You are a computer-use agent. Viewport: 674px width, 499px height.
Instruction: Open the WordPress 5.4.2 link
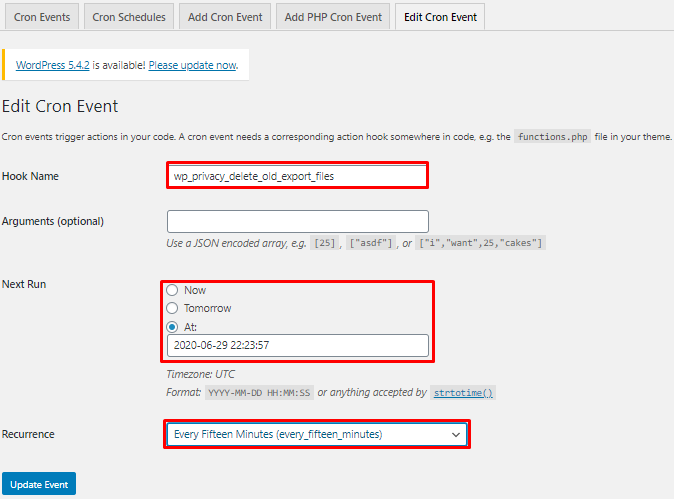53,65
